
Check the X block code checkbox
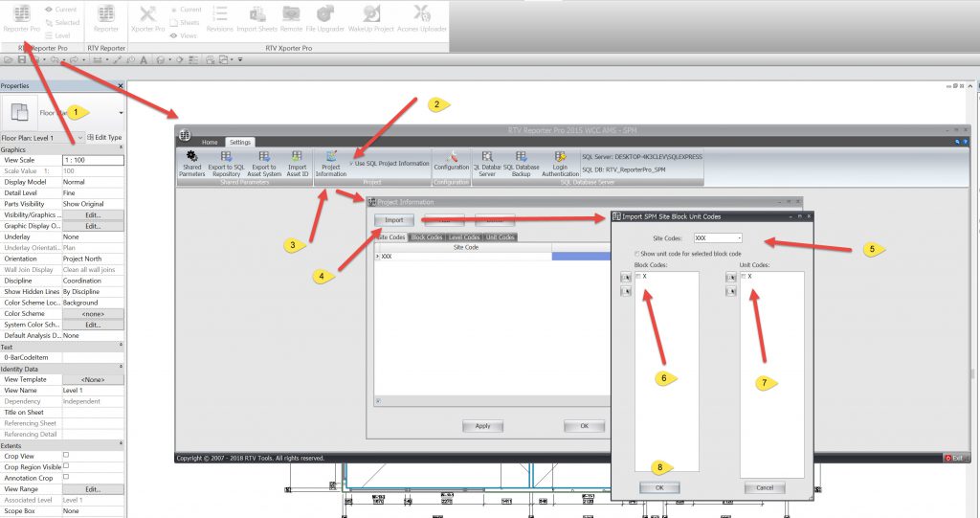coord(638,276)
